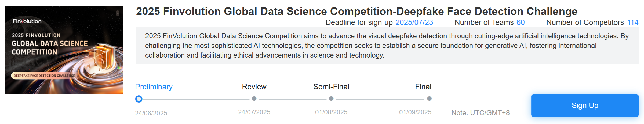Click the Number of Competitors count 114
Viewport: 644px width, 124px height.
pyautogui.click(x=633, y=22)
